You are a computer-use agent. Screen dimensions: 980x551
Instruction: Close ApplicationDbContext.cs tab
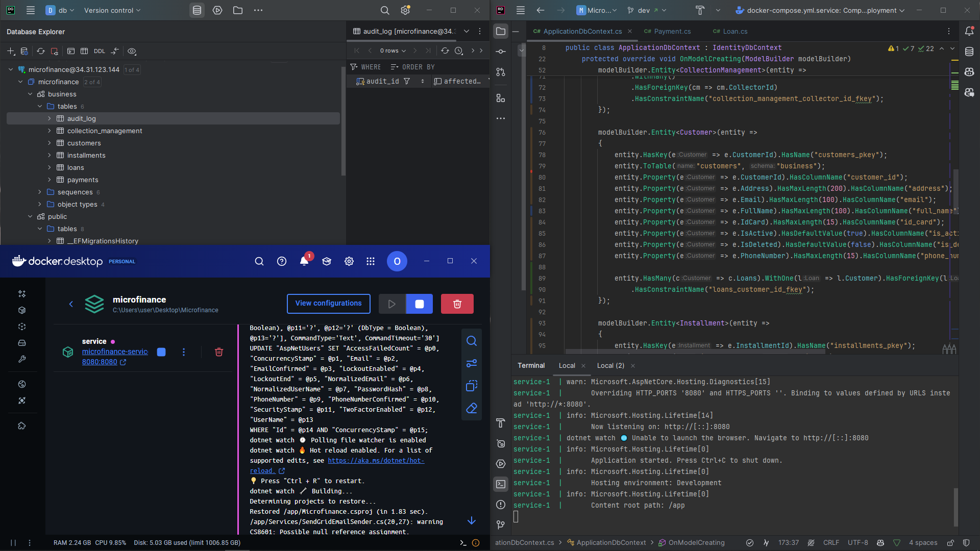click(630, 31)
